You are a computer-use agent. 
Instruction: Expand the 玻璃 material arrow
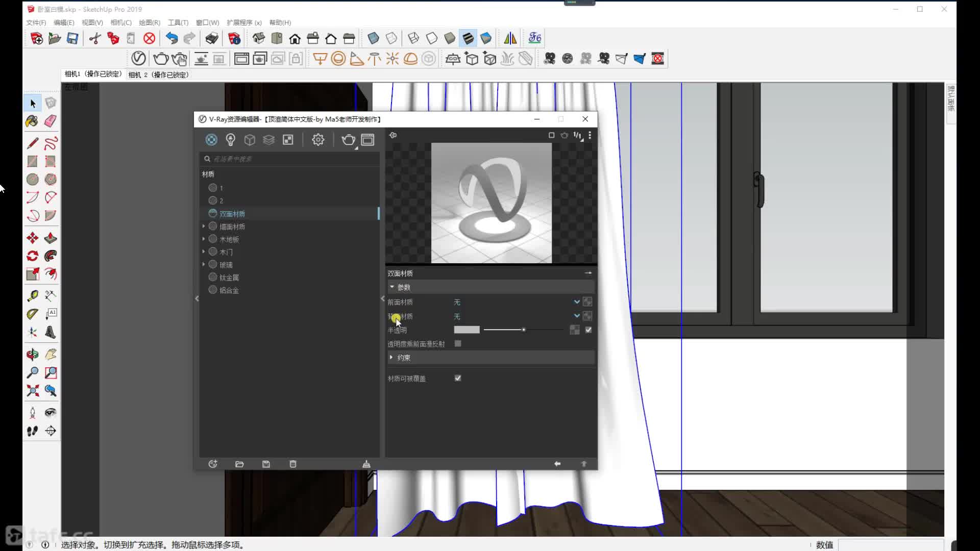[x=204, y=264]
